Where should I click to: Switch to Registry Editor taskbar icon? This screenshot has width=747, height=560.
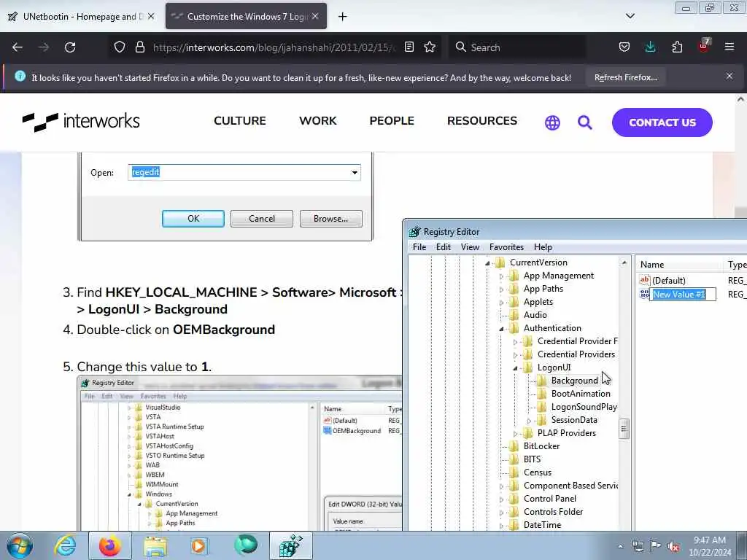(x=290, y=545)
